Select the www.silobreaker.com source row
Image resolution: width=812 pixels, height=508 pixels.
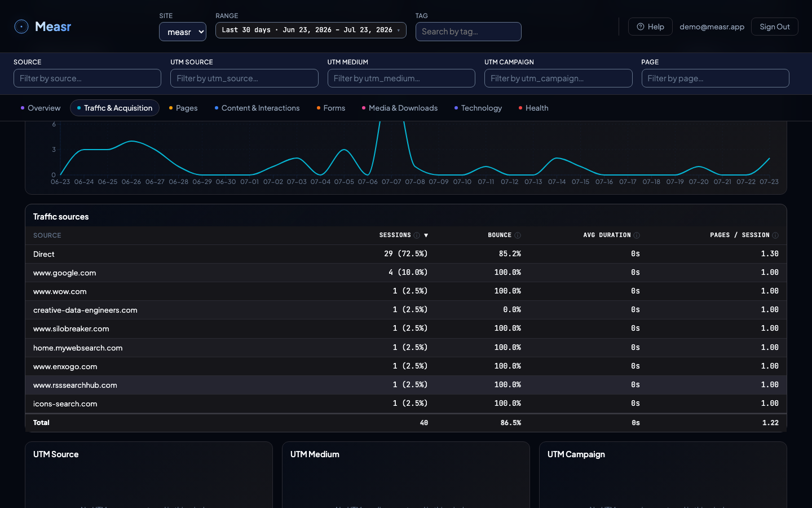[406, 329]
